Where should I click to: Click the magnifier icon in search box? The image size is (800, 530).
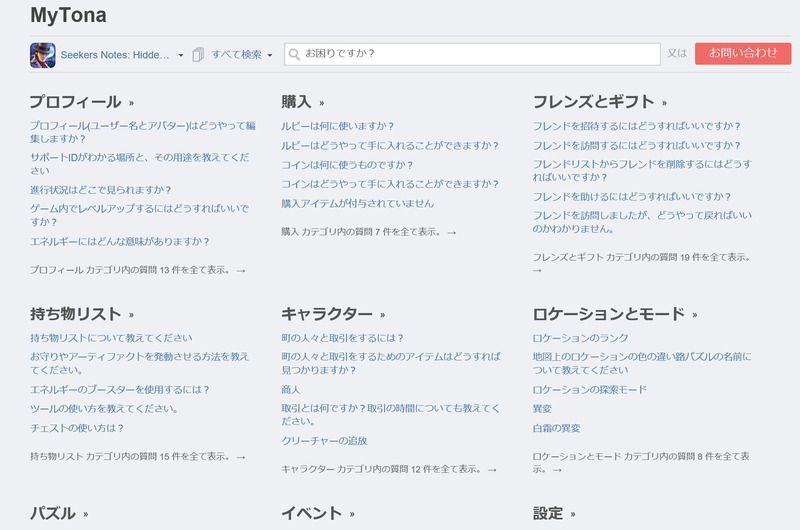pyautogui.click(x=295, y=54)
